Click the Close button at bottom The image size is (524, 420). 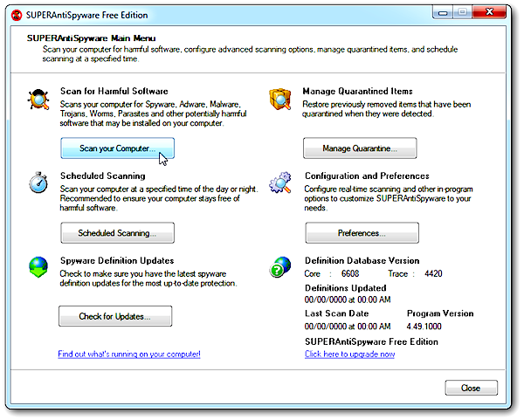(x=472, y=388)
